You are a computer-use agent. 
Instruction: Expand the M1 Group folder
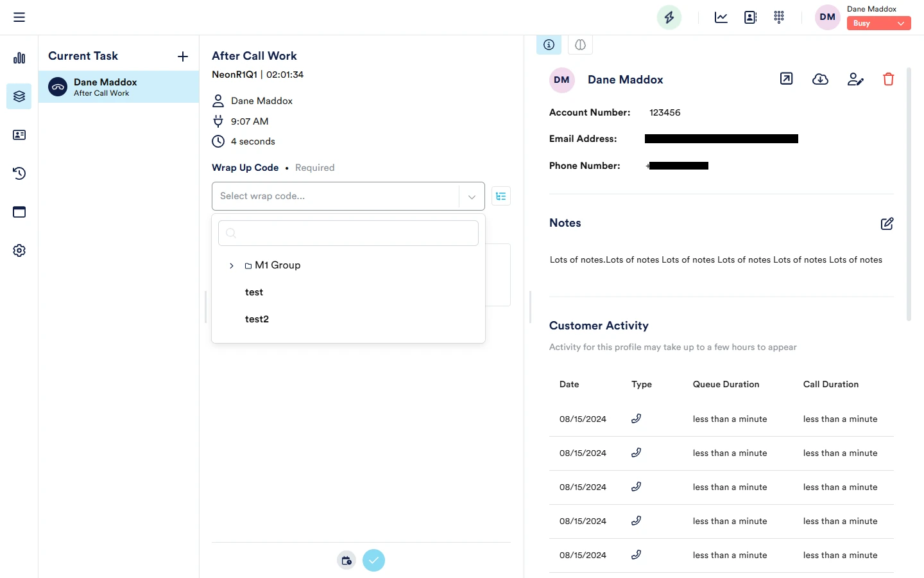tap(232, 265)
